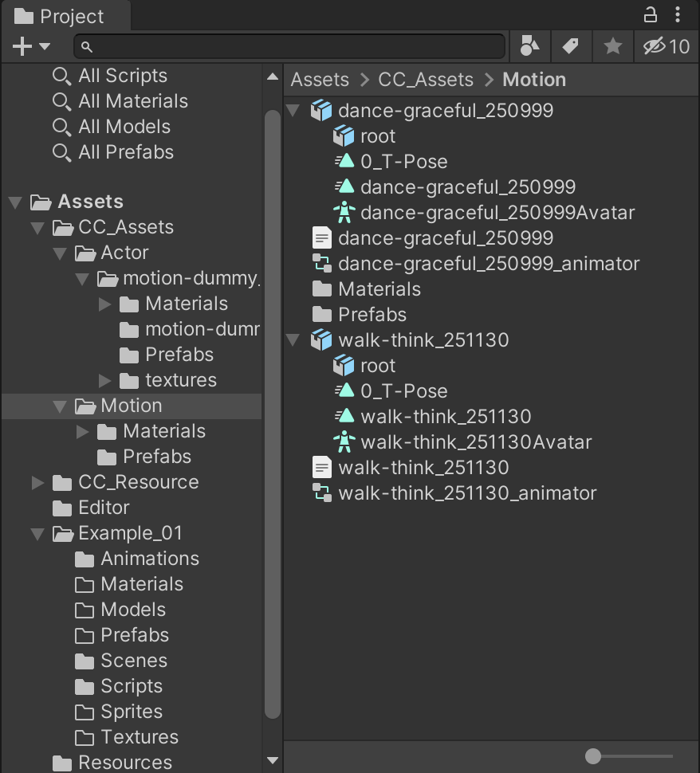Click the search by label tag icon
The width and height of the screenshot is (700, 773).
pyautogui.click(x=572, y=46)
